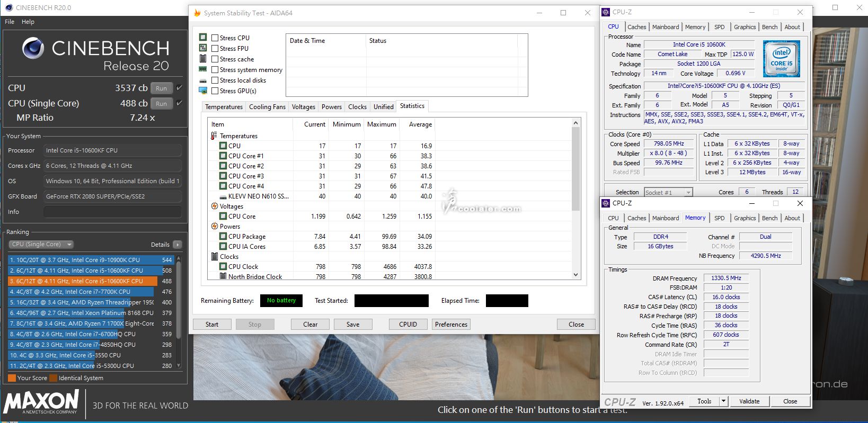Run the CPU multi-core benchmark
The height and width of the screenshot is (423, 868).
[162, 88]
